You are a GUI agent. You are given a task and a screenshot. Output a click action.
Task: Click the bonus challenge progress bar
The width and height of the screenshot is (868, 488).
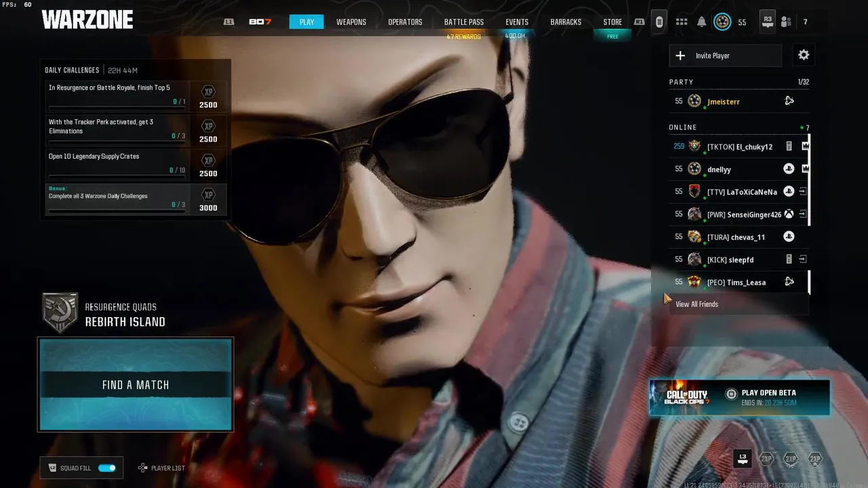[x=117, y=211]
